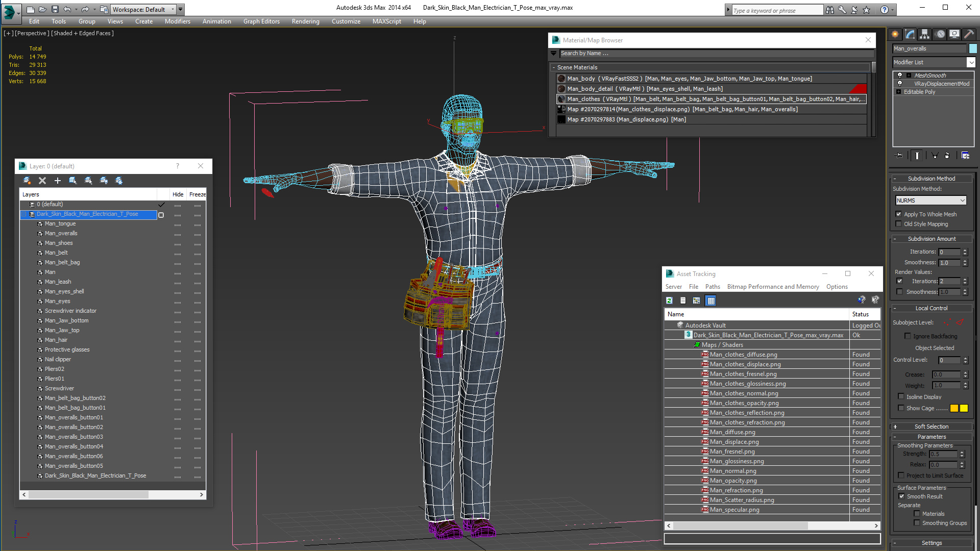Enable Isoline Display checkbox
The height and width of the screenshot is (551, 980).
(x=901, y=397)
